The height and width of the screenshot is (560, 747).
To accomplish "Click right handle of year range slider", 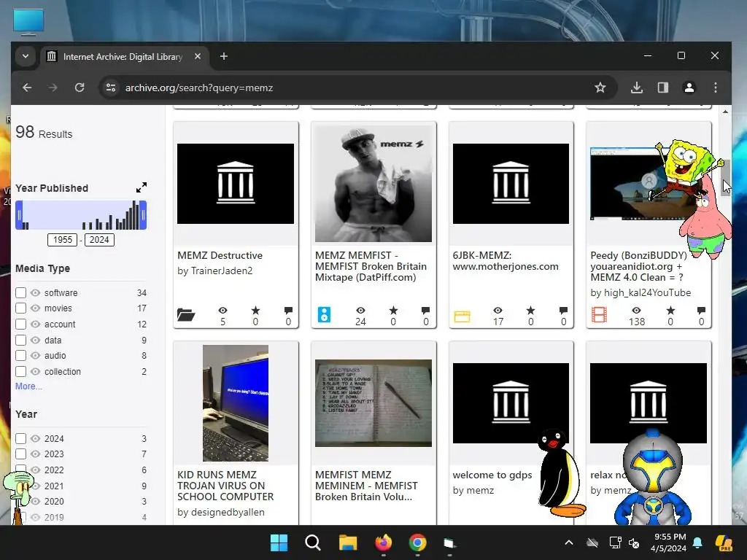I will pyautogui.click(x=143, y=215).
